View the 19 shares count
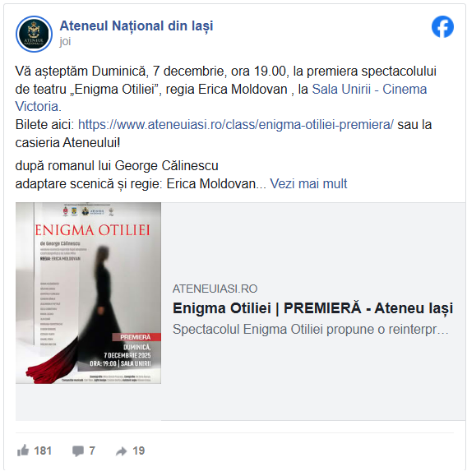Screen dimensions: 467x476 (138, 451)
